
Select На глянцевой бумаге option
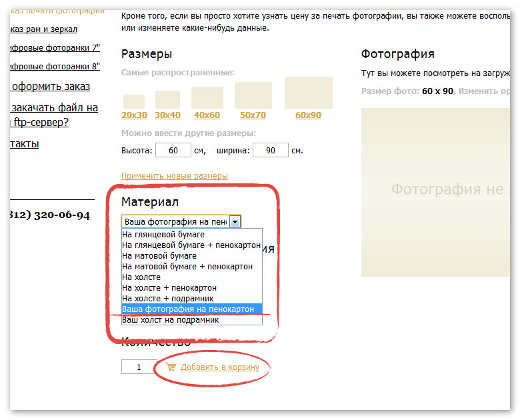coord(192,234)
